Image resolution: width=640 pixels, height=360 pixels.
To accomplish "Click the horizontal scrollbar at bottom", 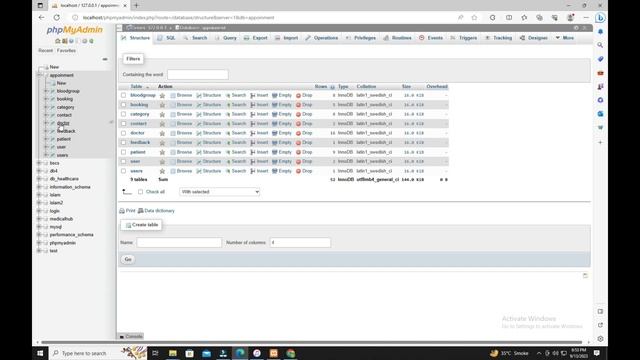I will (312, 342).
